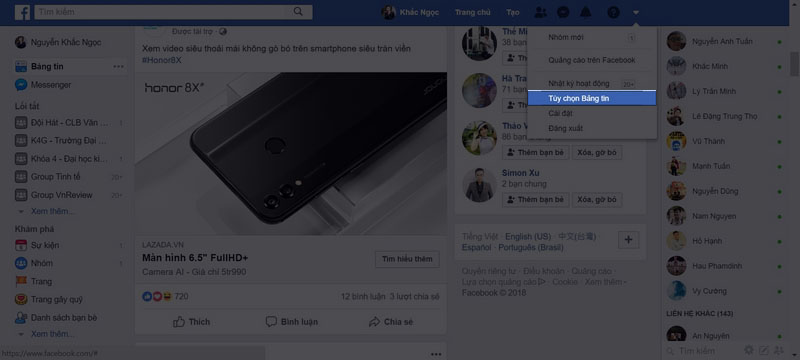Click Thêm bạn bè for Thảo suggestion
This screenshot has height=360, width=800.
(x=536, y=152)
